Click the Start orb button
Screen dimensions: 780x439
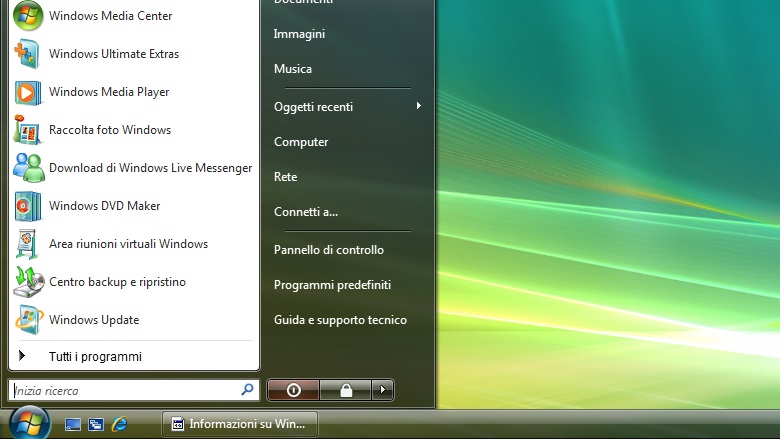tap(29, 424)
